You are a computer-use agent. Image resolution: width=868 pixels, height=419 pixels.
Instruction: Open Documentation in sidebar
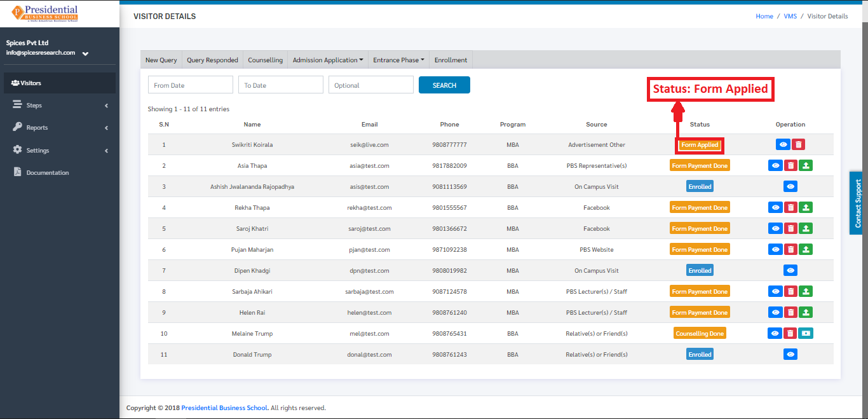(x=60, y=172)
